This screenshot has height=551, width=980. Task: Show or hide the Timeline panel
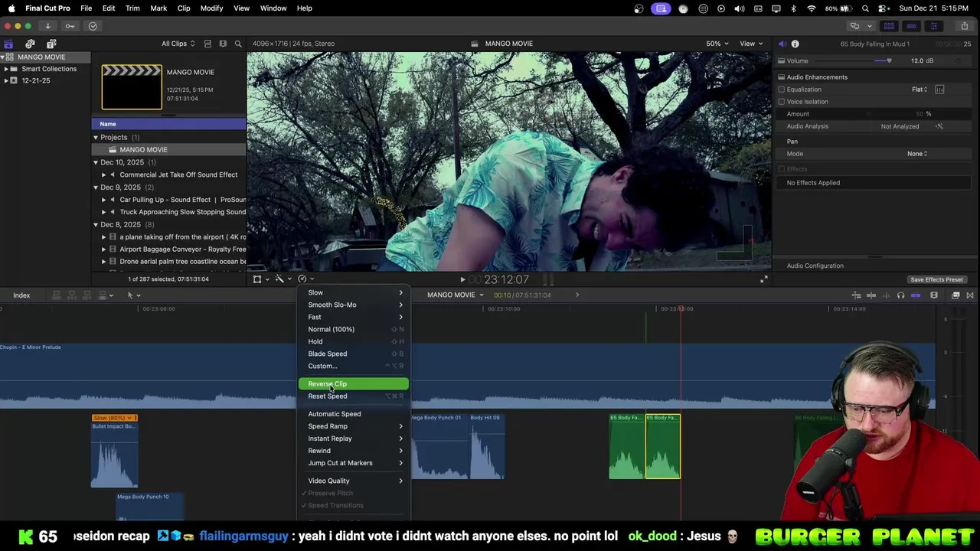911,26
